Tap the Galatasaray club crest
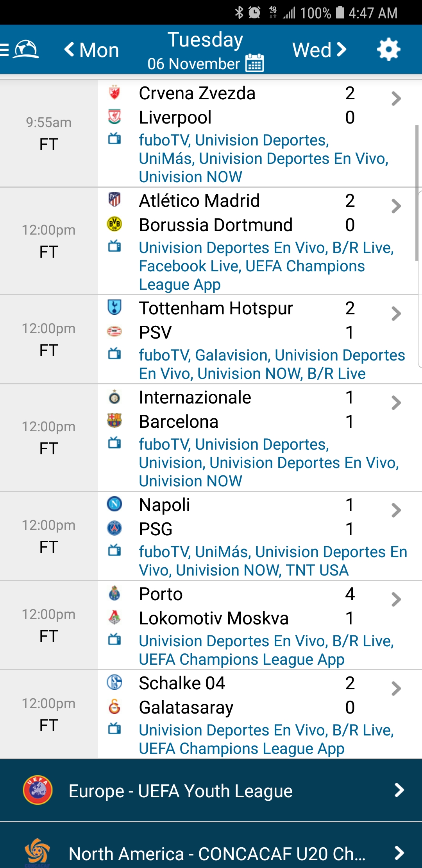The width and height of the screenshot is (422, 868). [114, 707]
